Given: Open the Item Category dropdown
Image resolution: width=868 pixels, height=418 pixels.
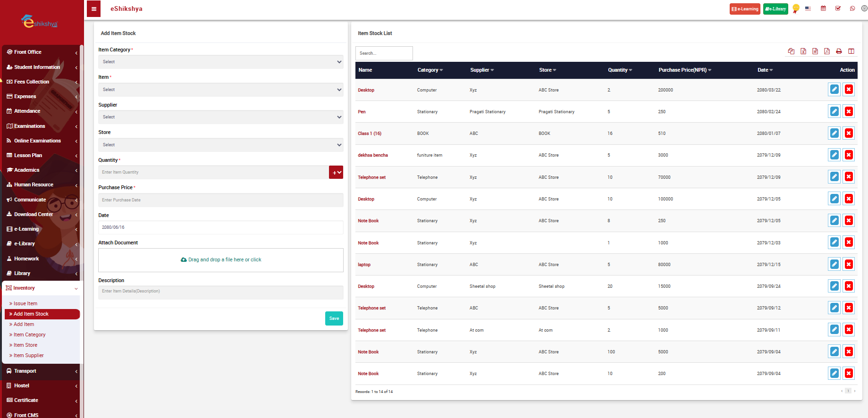Looking at the screenshot, I should (x=220, y=62).
